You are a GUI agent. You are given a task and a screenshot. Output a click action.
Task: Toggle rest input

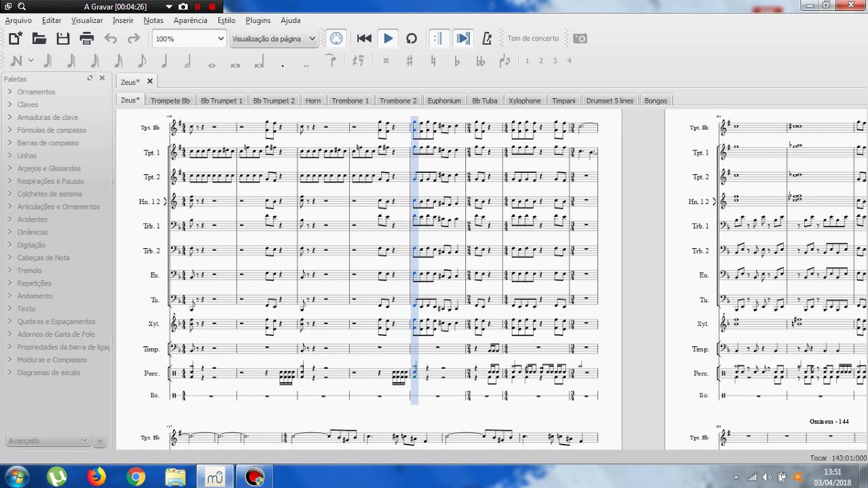358,61
